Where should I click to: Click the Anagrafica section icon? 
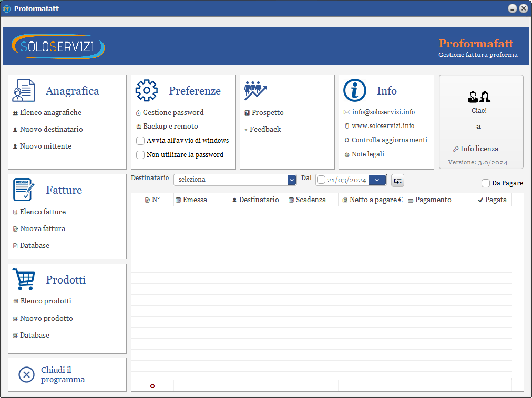pos(24,90)
